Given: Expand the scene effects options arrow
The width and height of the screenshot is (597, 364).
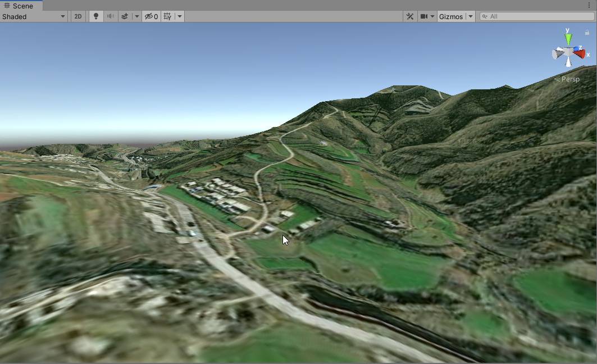Looking at the screenshot, I should (x=136, y=16).
